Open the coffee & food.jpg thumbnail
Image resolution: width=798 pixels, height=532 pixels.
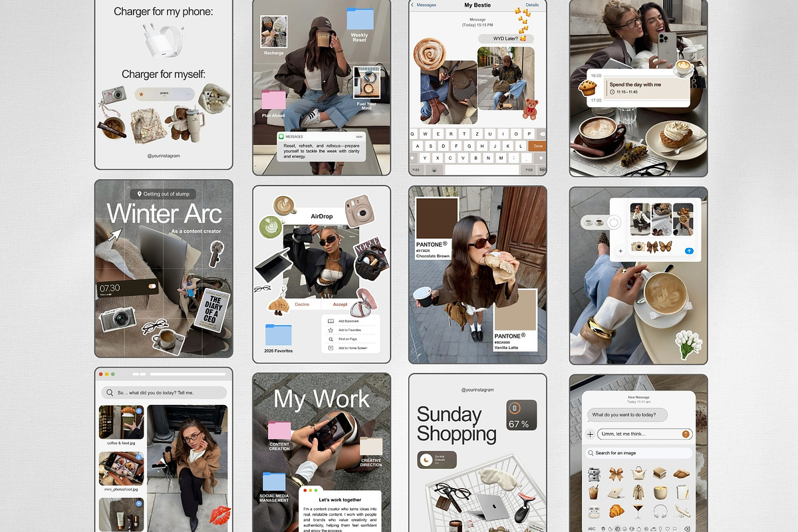[x=122, y=422]
